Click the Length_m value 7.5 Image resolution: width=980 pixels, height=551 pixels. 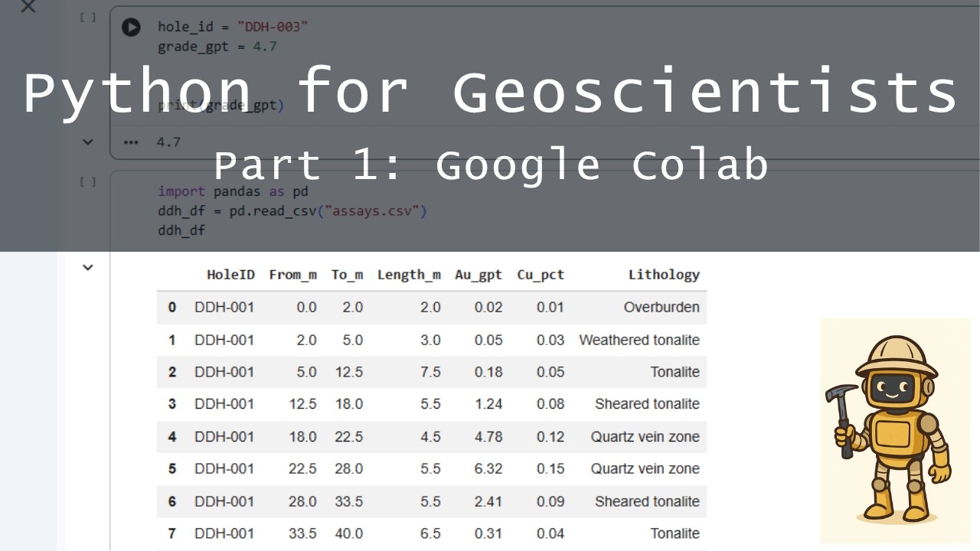431,372
